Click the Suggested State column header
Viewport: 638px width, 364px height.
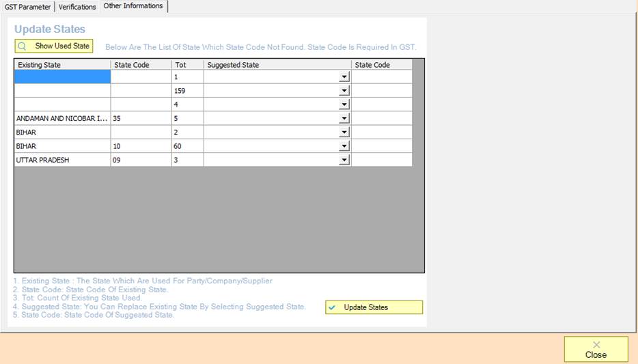pyautogui.click(x=277, y=65)
